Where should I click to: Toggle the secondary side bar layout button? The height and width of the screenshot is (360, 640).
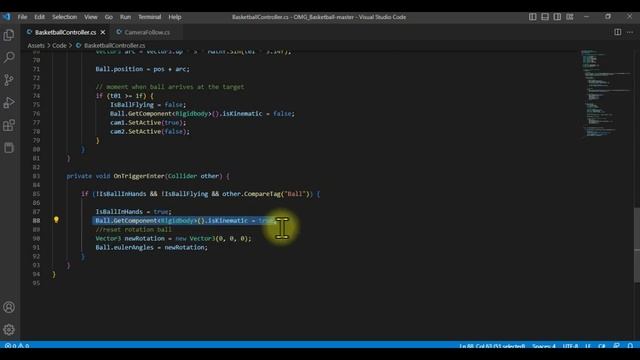tap(557, 17)
